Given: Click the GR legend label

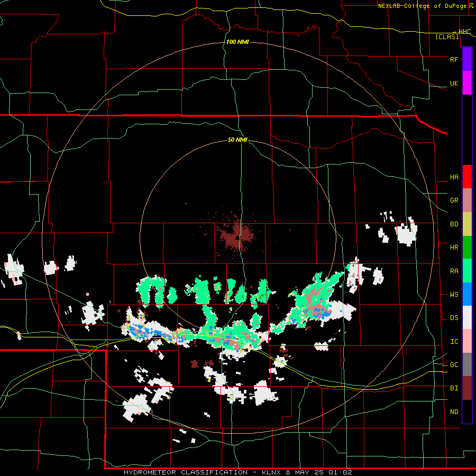Looking at the screenshot, I should pos(454,200).
